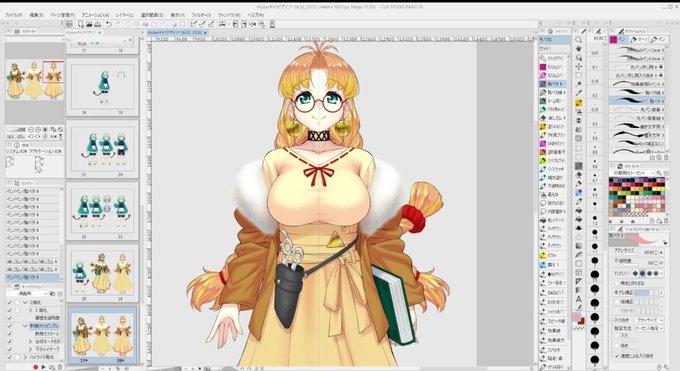Open page thumbnail numbered 21 and 24

(102, 148)
